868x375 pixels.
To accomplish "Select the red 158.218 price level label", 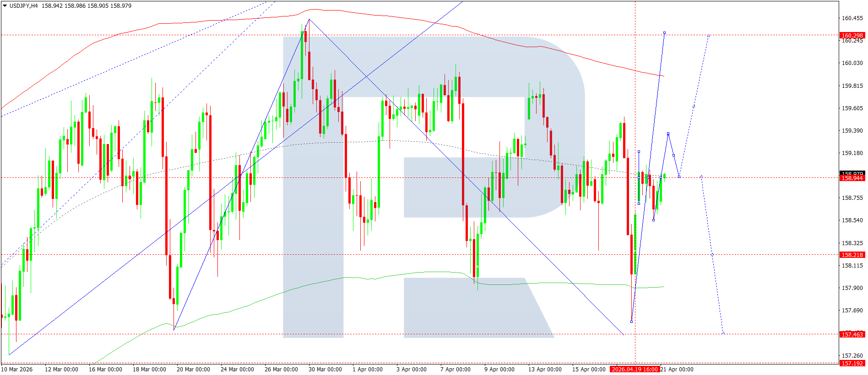I will [x=852, y=255].
